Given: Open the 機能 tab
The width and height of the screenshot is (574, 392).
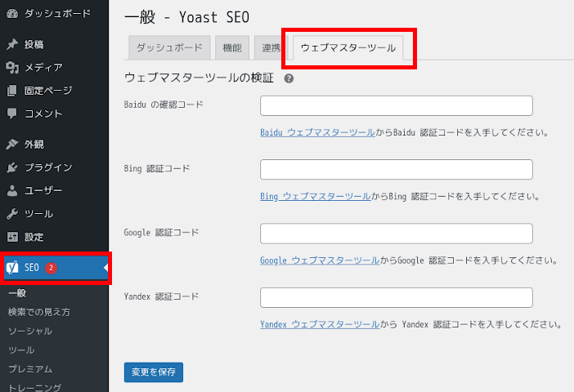Looking at the screenshot, I should pos(232,48).
